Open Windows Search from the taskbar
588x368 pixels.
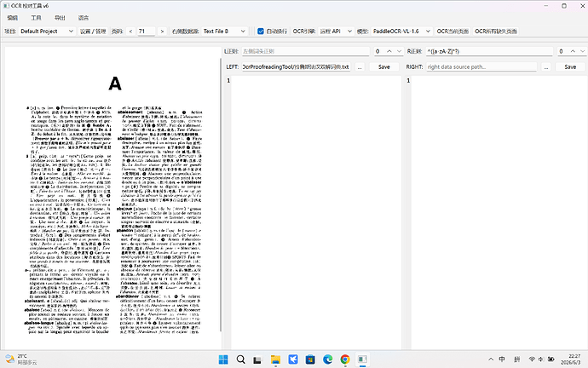tap(241, 359)
